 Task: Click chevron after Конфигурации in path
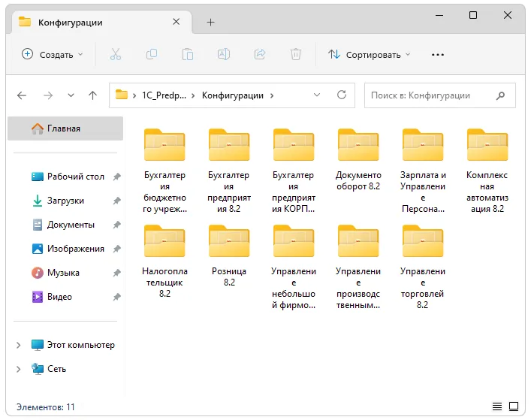pos(272,96)
